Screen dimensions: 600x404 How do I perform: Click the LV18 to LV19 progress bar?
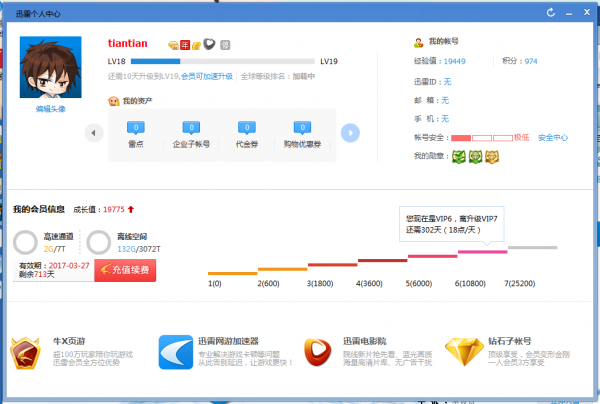pos(223,61)
